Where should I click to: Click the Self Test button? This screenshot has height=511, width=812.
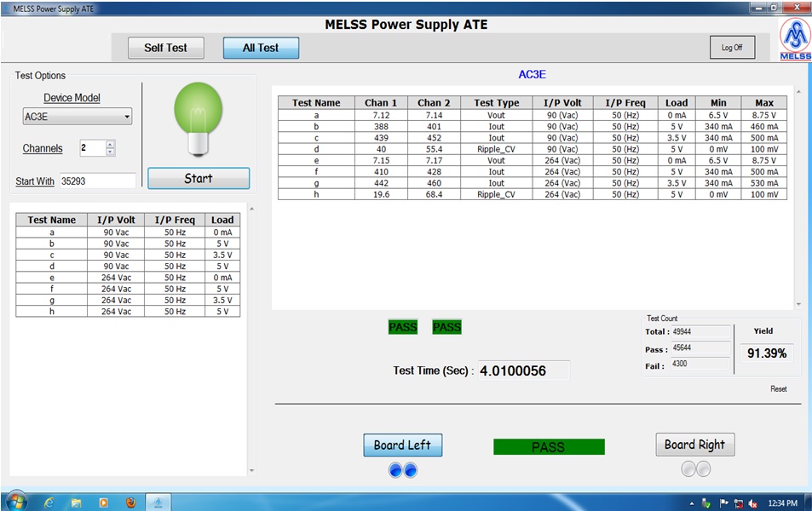coord(165,48)
